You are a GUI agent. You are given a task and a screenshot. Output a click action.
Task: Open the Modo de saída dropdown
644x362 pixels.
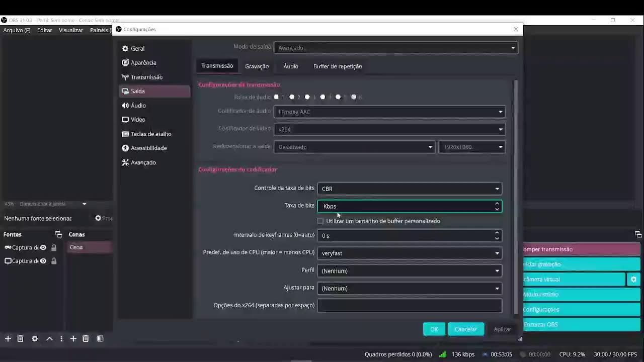click(x=395, y=48)
